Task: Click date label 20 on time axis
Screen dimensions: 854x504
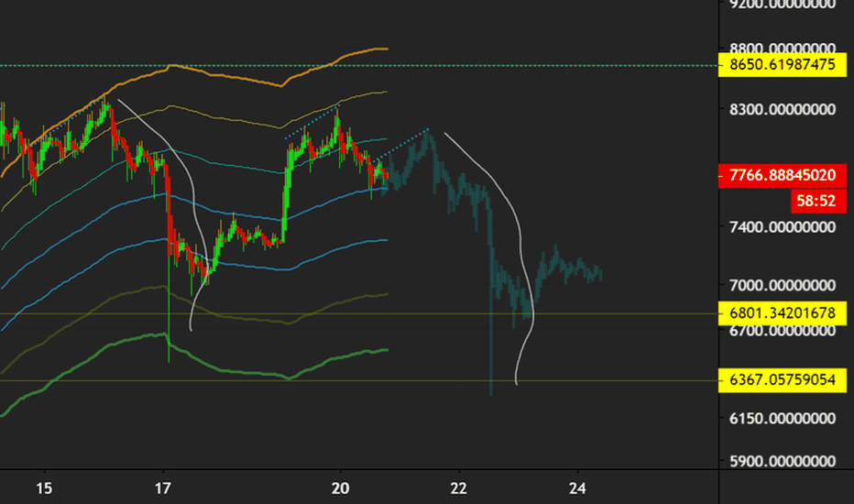Action: pyautogui.click(x=340, y=488)
